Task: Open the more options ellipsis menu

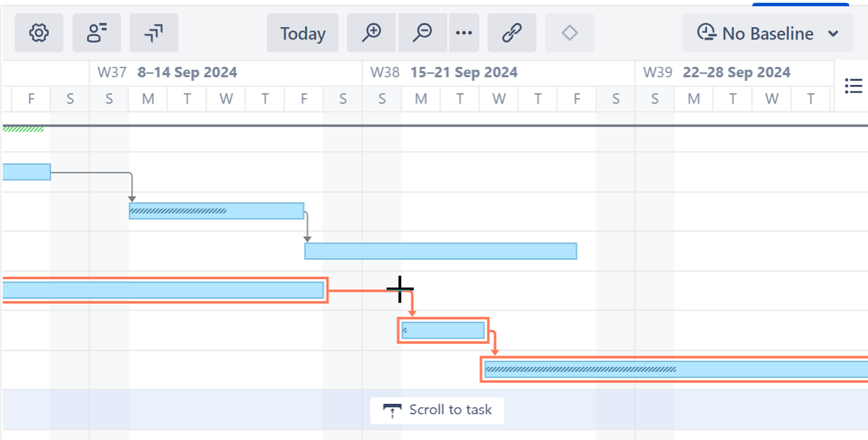Action: (464, 33)
